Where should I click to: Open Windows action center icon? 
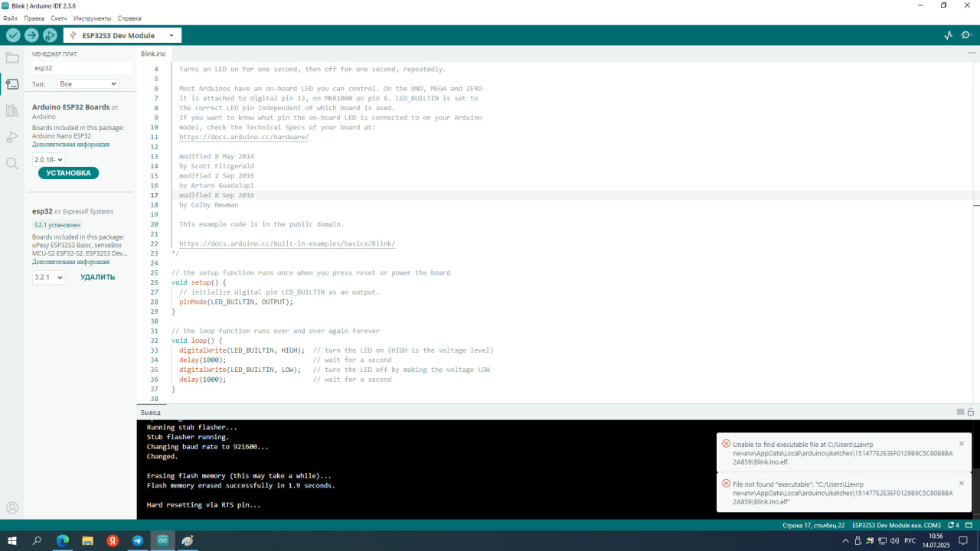pos(963,540)
